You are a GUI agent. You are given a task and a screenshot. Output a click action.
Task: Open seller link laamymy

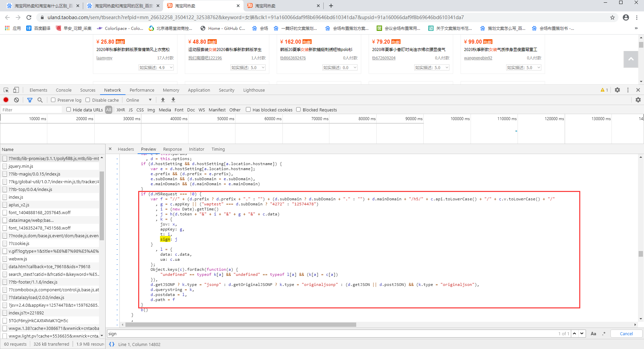click(104, 58)
